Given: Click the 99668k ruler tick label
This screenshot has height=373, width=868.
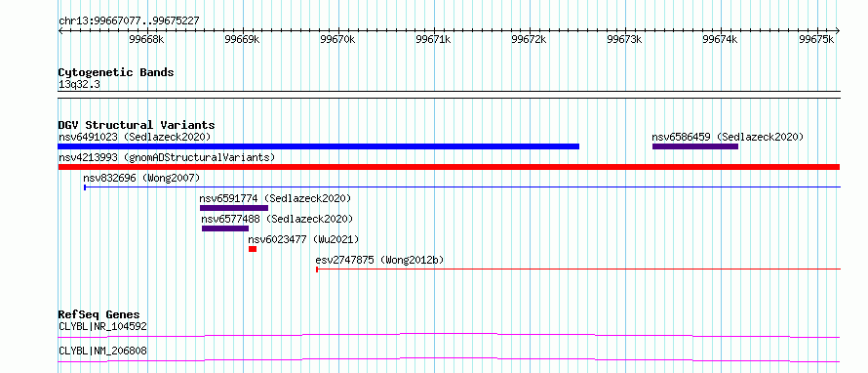Looking at the screenshot, I should 146,39.
